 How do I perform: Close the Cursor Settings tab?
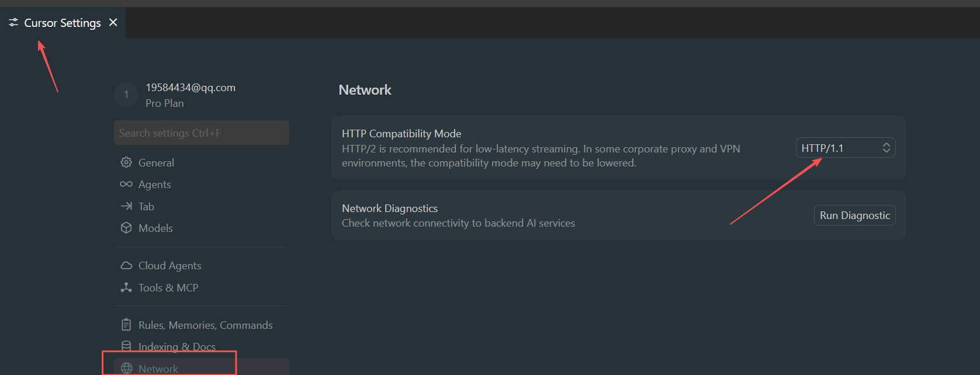click(113, 22)
